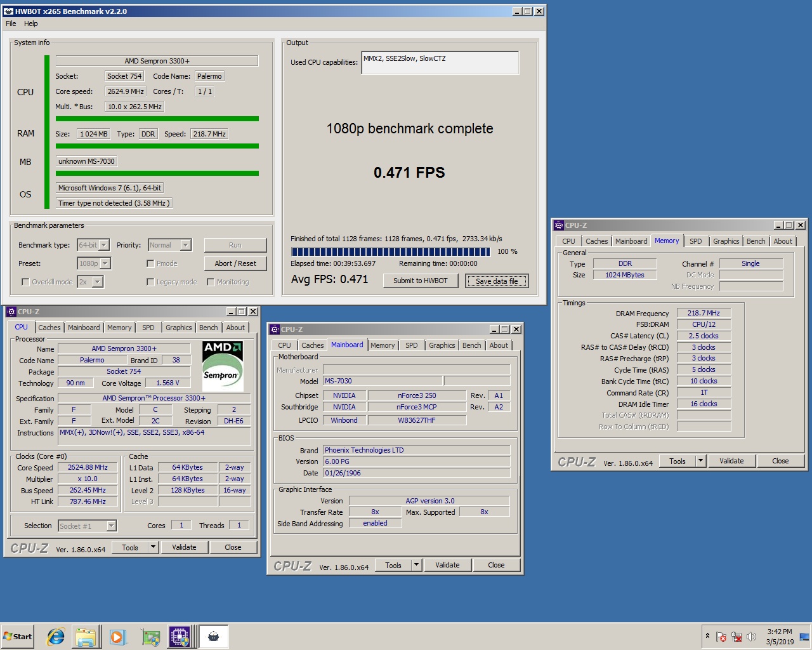Open the Start menu
The image size is (812, 650).
[18, 636]
